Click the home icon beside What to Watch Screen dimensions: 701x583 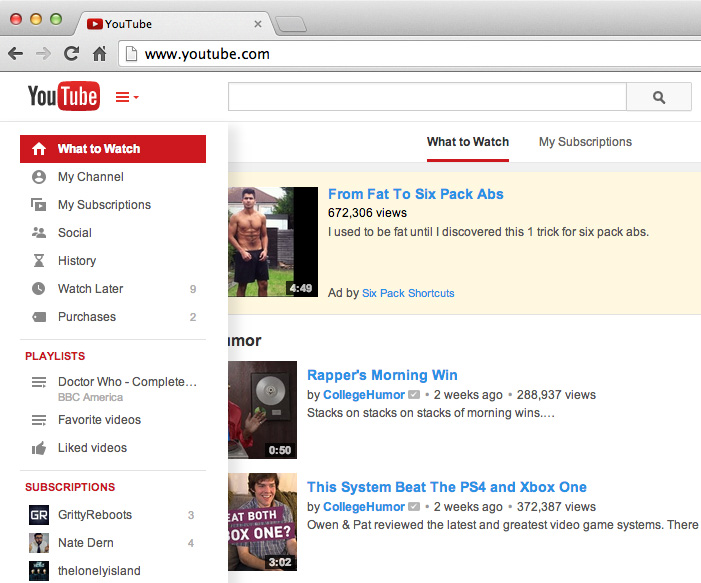pos(39,149)
